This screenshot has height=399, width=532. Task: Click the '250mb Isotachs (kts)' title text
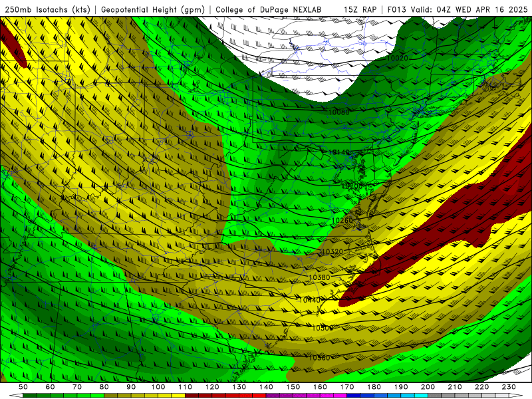(x=47, y=9)
